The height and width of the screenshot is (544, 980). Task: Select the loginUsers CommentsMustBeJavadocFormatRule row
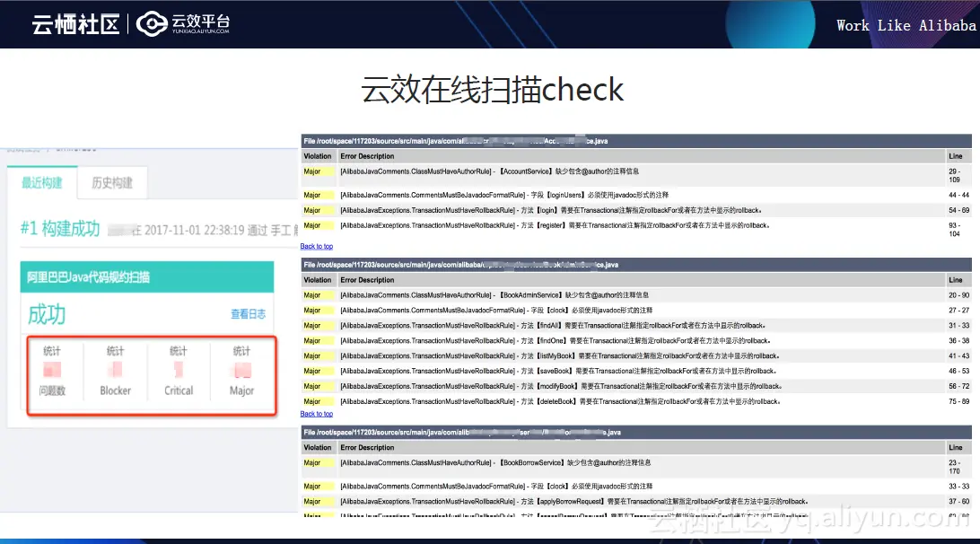[636, 195]
